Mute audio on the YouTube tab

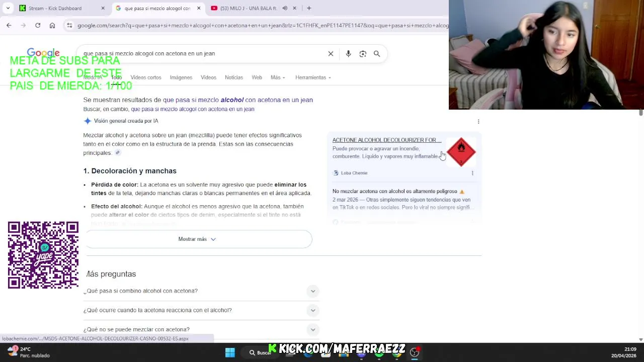pos(285,8)
